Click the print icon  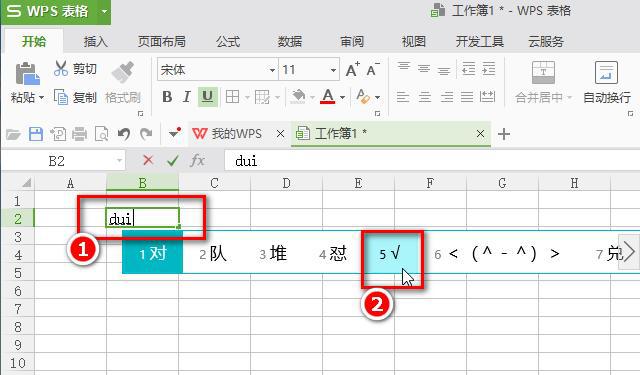79,134
